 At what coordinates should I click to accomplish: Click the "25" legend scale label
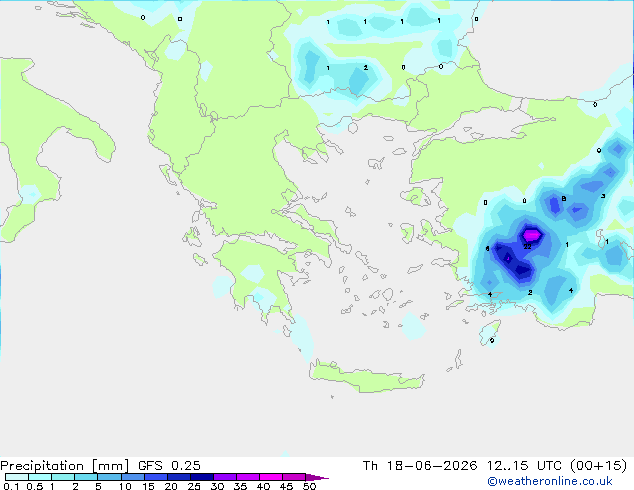pos(194,486)
